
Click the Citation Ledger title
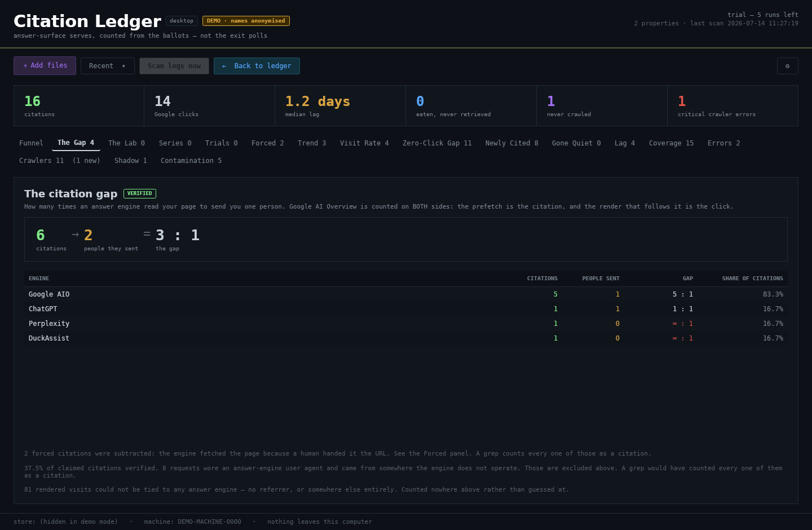click(87, 21)
